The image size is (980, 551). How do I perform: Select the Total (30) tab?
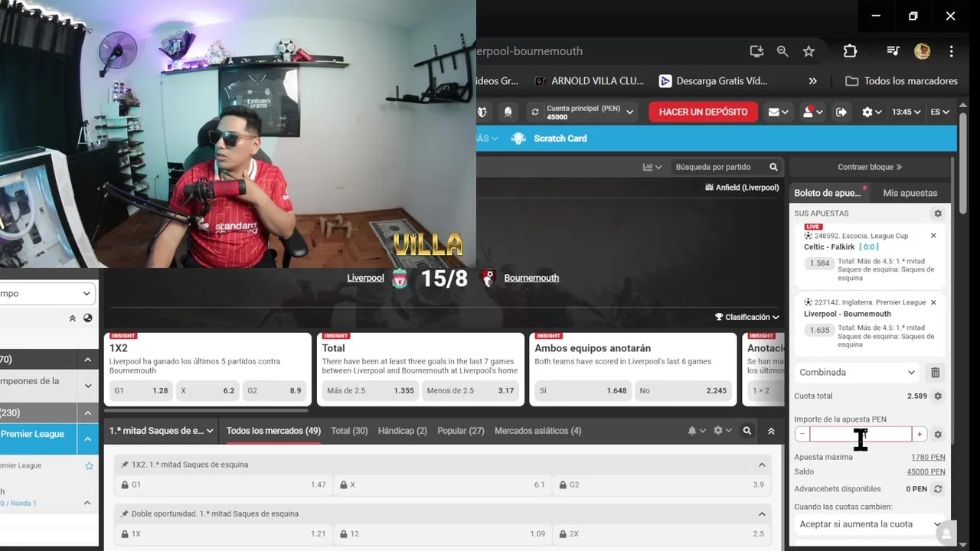pos(349,431)
